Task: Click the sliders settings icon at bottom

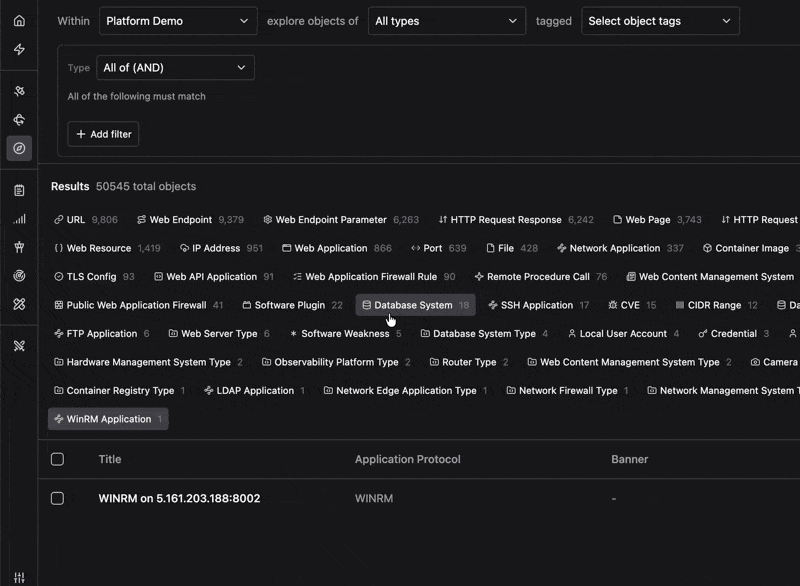Action: 19,577
